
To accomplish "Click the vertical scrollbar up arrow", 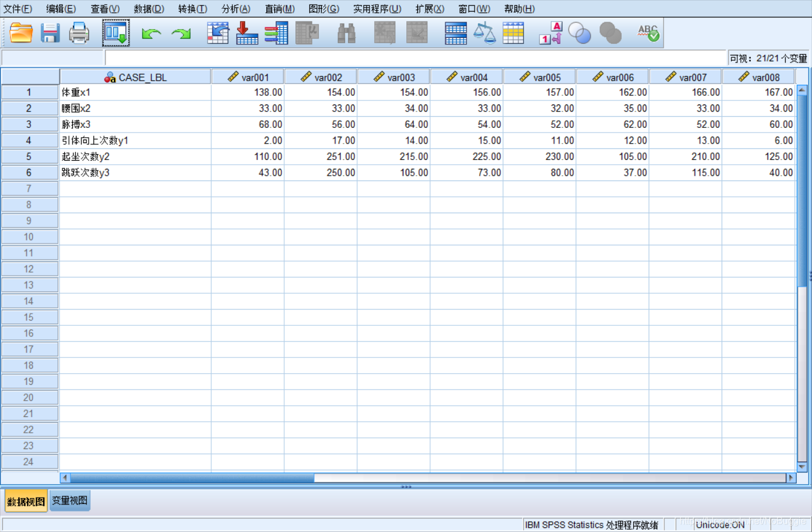I will (802, 90).
